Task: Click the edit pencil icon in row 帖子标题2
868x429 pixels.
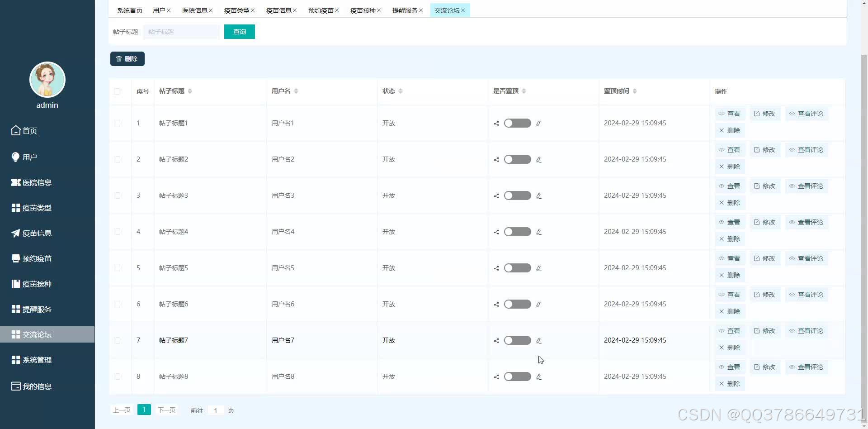Action: click(539, 160)
